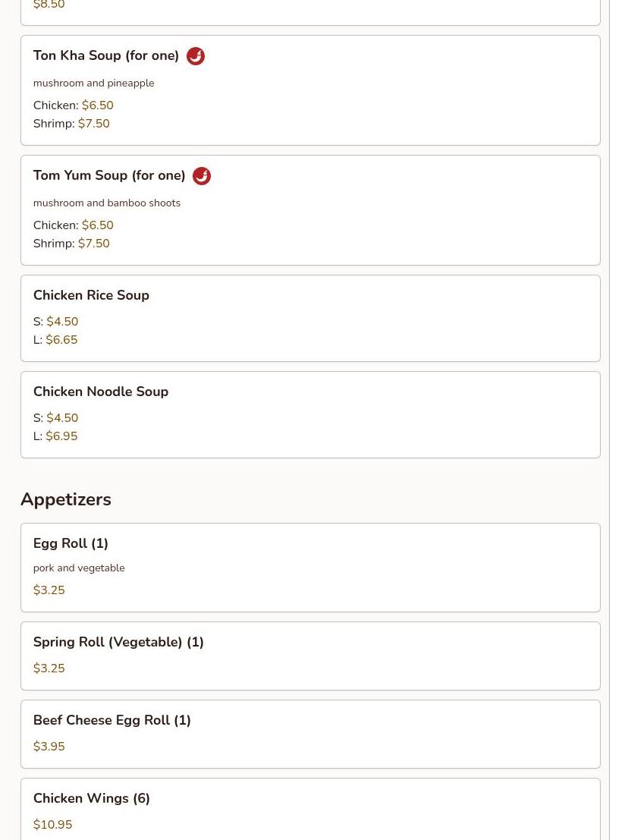Click the Chicken Rice Soup card
Viewport: 625px width, 840px height.
[x=310, y=318]
